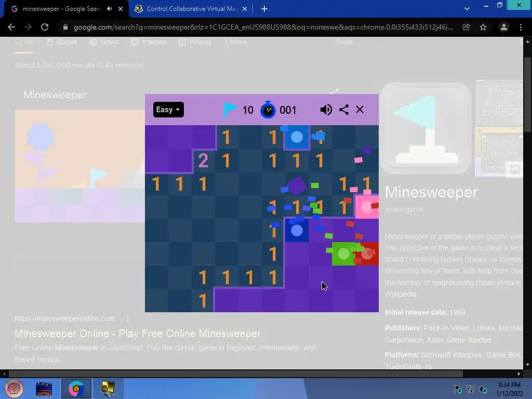This screenshot has width=532, height=399.
Task: Open file manager in taskbar
Action: point(44,389)
